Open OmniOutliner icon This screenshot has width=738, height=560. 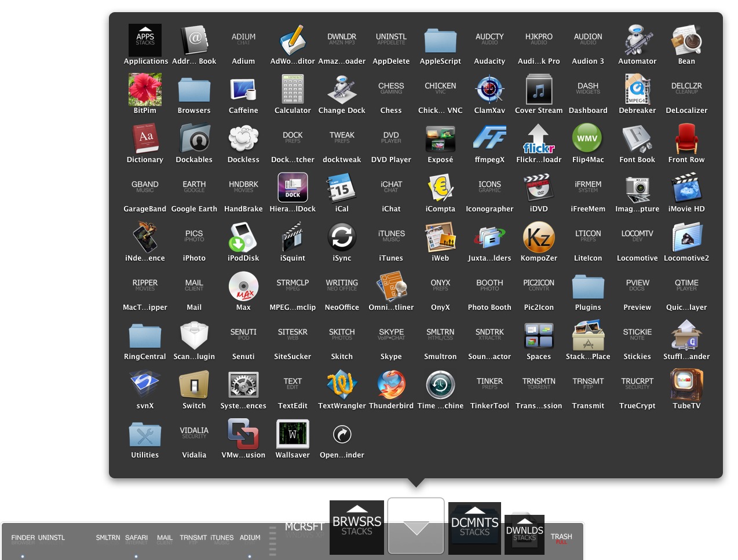pos(391,286)
